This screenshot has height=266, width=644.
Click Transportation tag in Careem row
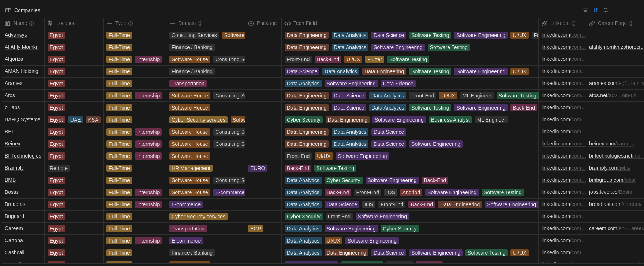click(188, 229)
